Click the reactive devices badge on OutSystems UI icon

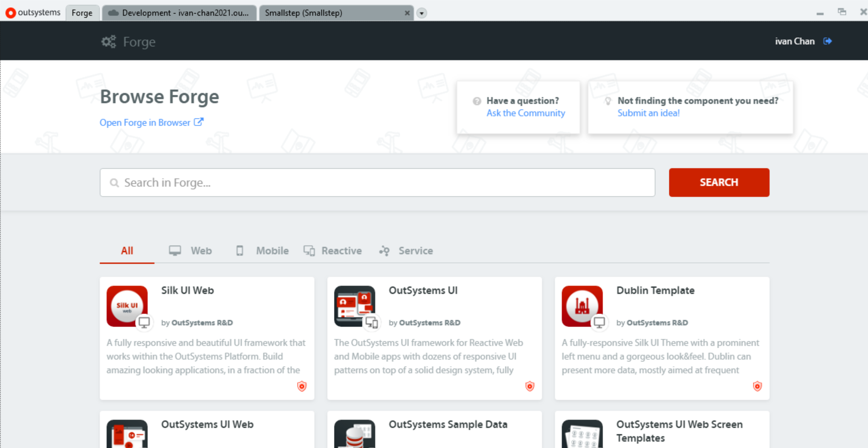372,322
